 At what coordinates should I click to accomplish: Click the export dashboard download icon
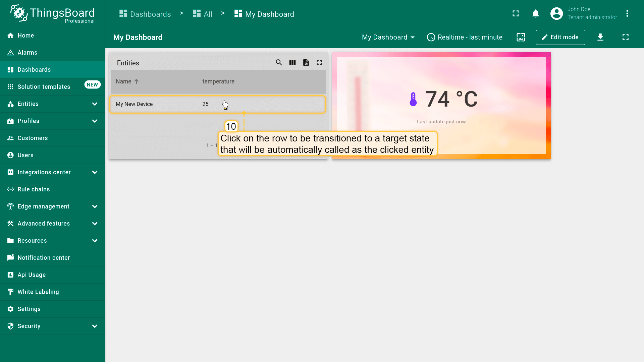point(600,37)
